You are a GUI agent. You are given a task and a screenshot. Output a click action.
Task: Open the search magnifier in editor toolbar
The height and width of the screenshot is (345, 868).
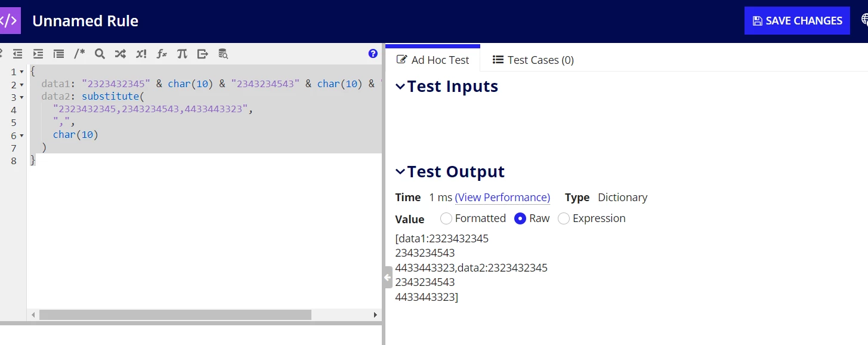[x=100, y=54]
